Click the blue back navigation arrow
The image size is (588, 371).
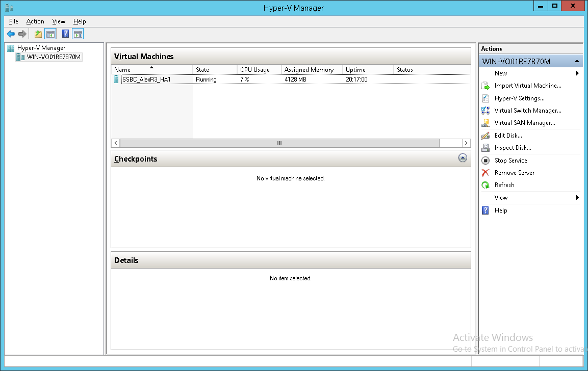pos(11,34)
